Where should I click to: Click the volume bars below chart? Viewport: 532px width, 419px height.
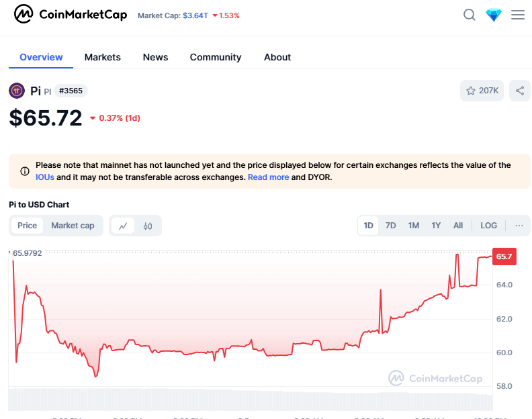(251, 400)
